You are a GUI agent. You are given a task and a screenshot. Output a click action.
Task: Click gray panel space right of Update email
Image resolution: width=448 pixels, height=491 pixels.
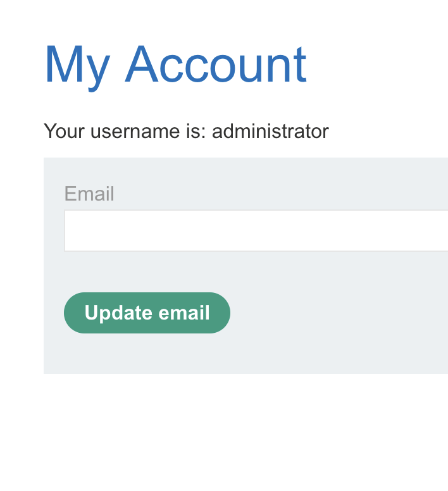(x=335, y=313)
